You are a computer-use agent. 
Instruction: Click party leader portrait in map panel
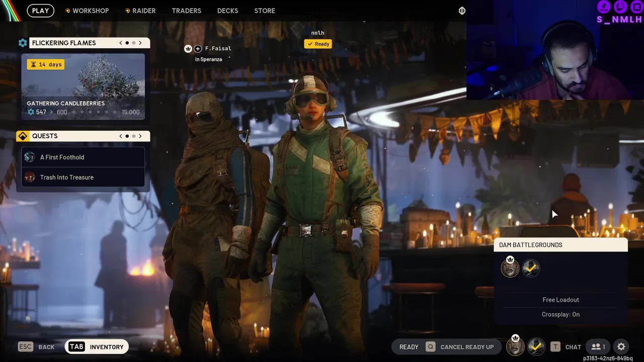(510, 267)
